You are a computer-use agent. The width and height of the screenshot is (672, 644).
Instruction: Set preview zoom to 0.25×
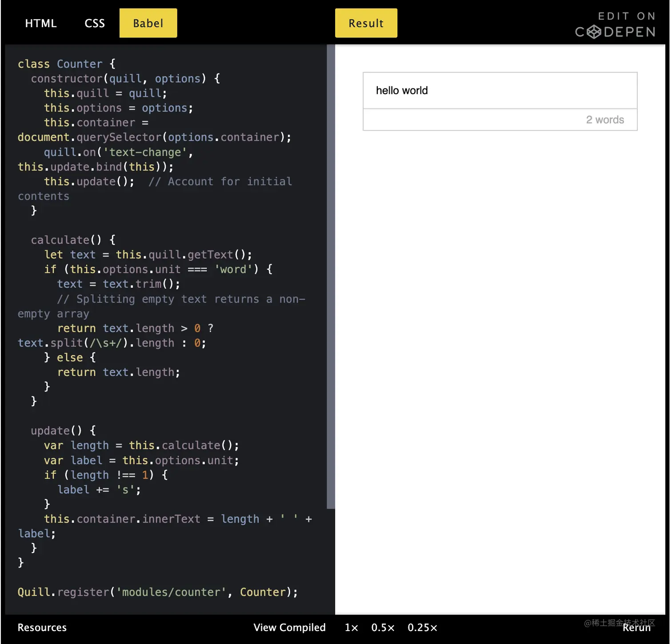click(422, 628)
